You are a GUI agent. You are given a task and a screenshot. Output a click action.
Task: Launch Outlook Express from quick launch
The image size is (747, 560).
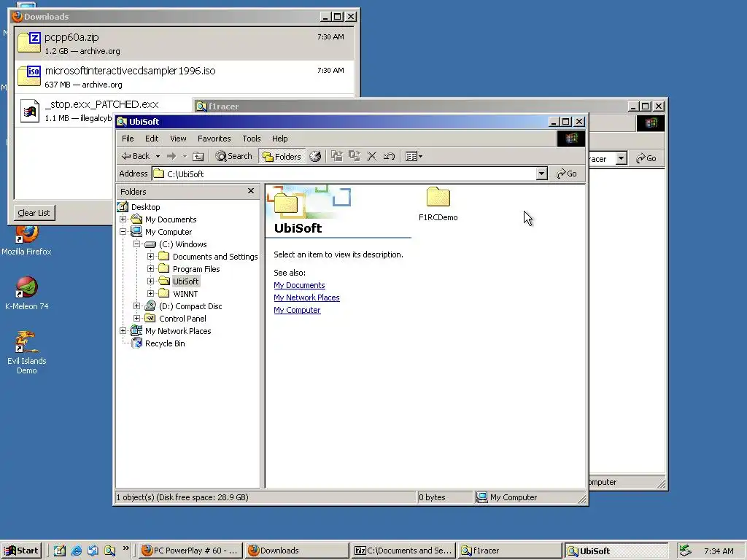point(93,551)
